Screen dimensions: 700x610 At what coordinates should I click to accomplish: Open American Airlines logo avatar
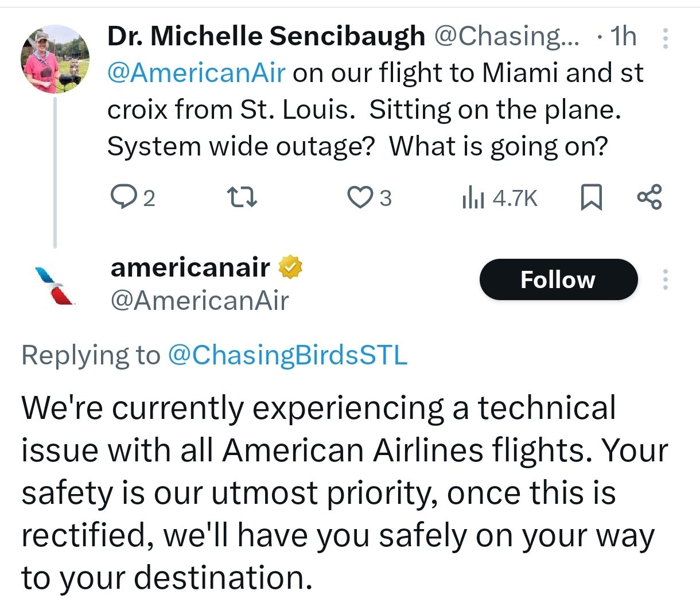point(55,285)
